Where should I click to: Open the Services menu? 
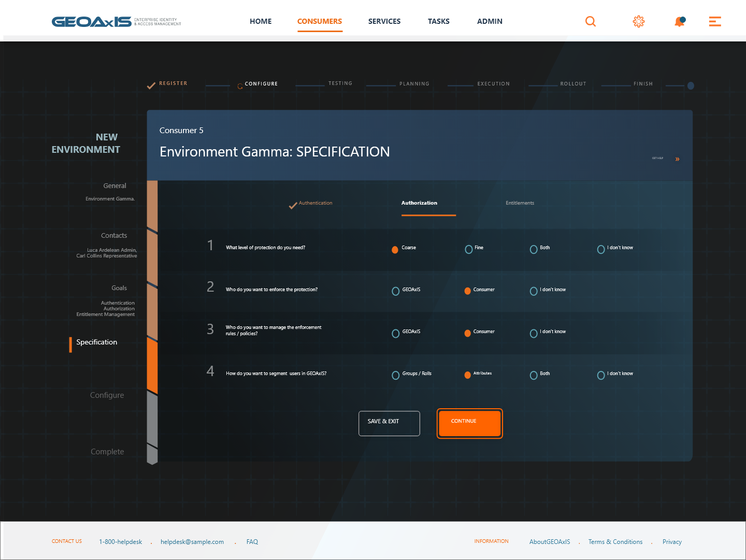point(384,21)
